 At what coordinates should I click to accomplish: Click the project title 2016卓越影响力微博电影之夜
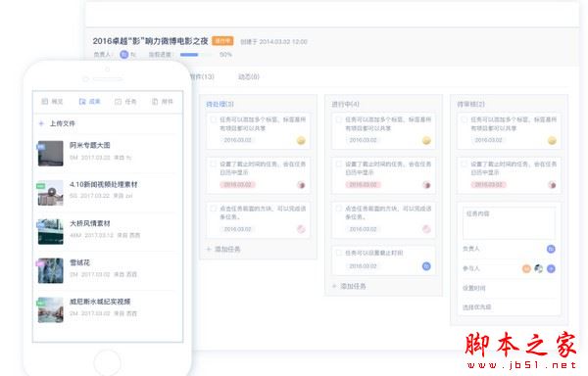point(150,41)
